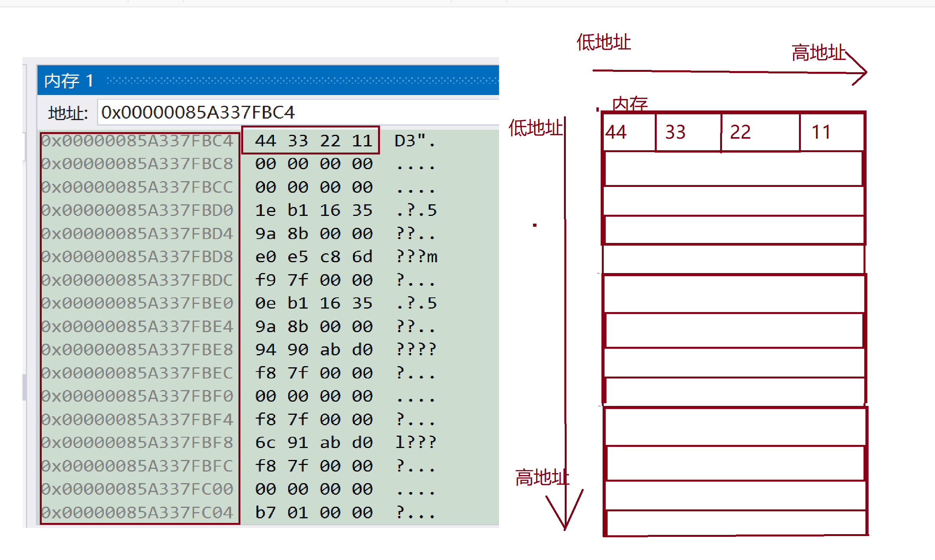Click hex byte 1e in row FBD0
Viewport: 935px width, 560px height.
click(x=266, y=210)
